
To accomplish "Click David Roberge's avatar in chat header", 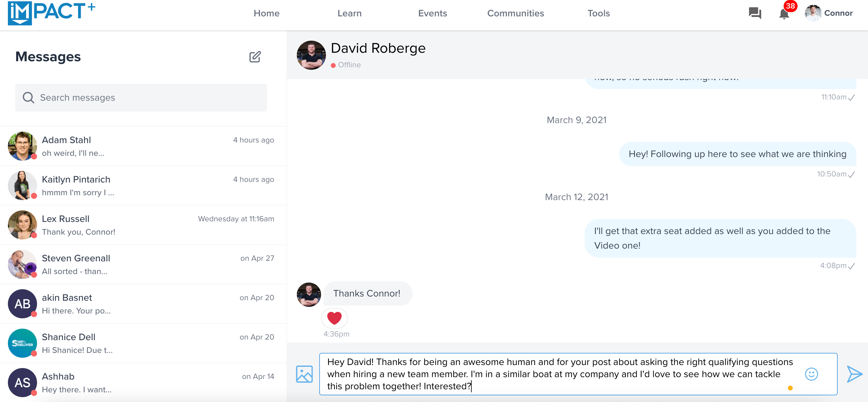I will (311, 55).
